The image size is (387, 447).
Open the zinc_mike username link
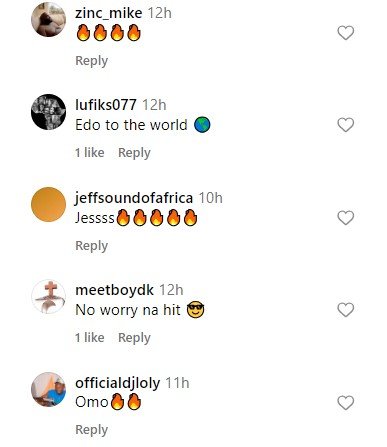pos(109,13)
